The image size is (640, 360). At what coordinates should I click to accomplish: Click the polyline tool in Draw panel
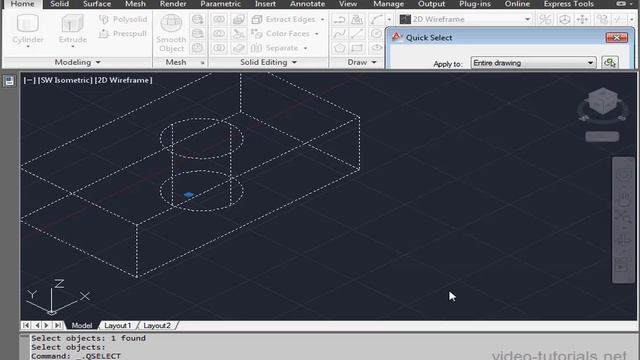[340, 19]
